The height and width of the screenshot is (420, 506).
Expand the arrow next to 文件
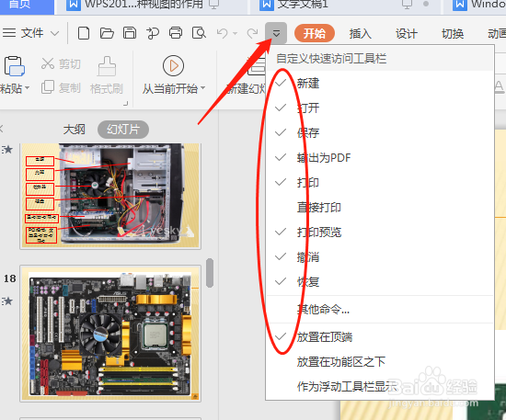coord(55,33)
